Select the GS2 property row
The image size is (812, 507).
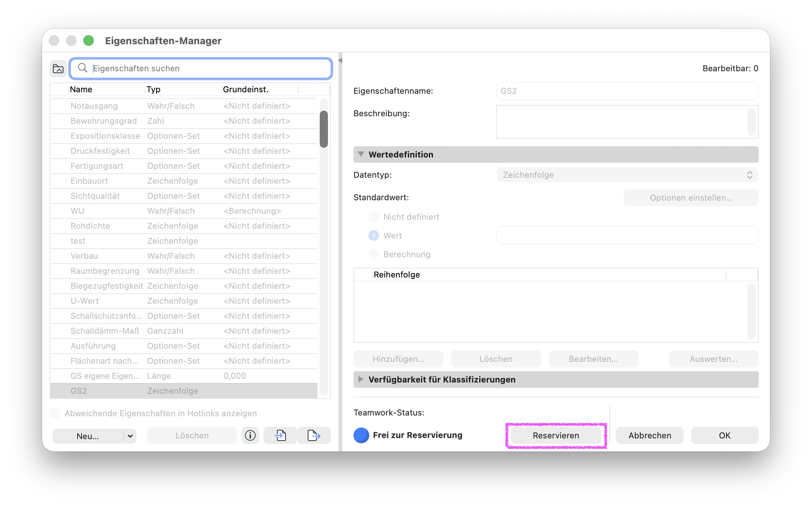184,391
